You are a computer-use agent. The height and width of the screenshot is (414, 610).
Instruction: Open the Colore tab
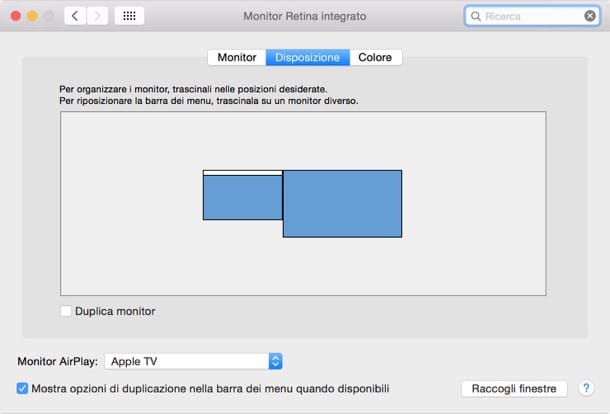(375, 58)
